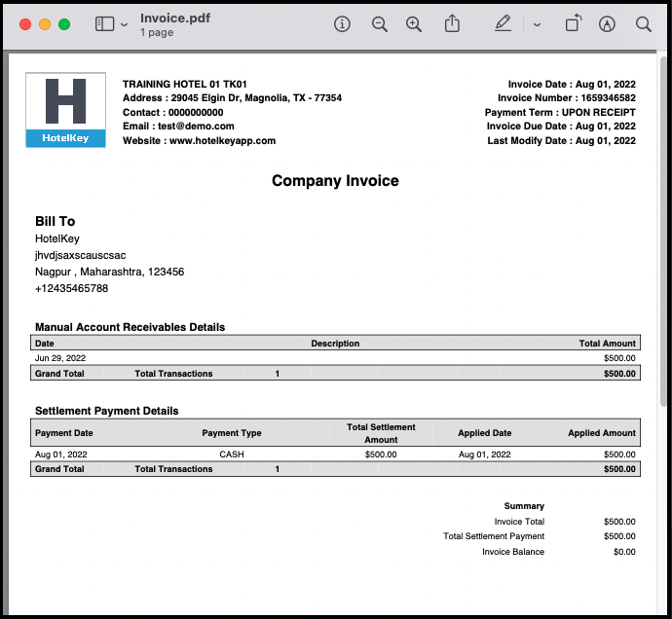672x619 pixels.
Task: Click the HotelKey logo image
Action: coord(65,110)
